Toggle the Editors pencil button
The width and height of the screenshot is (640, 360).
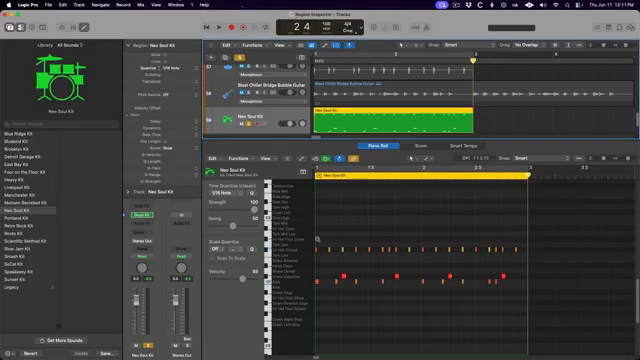84,27
